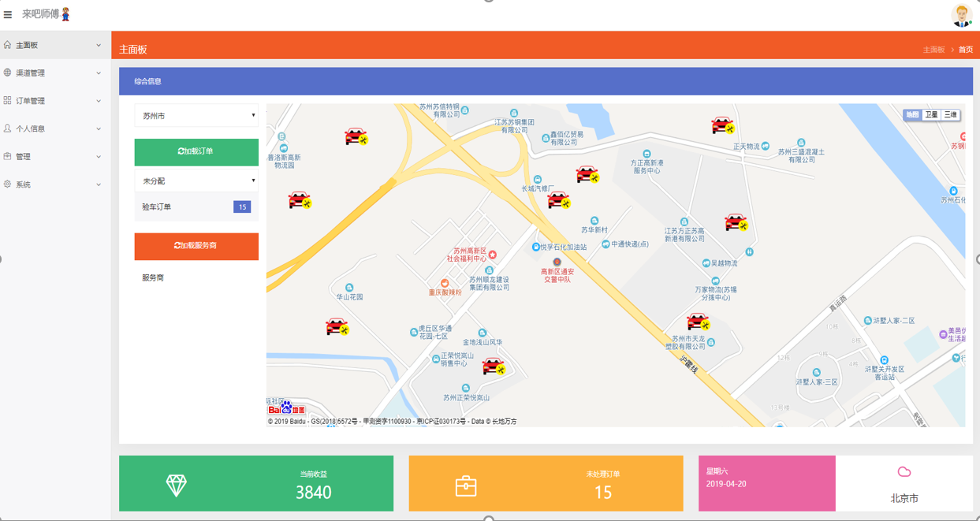Viewport: 980px width, 521px height.
Task: Click the green 加载订单 button
Action: click(196, 151)
